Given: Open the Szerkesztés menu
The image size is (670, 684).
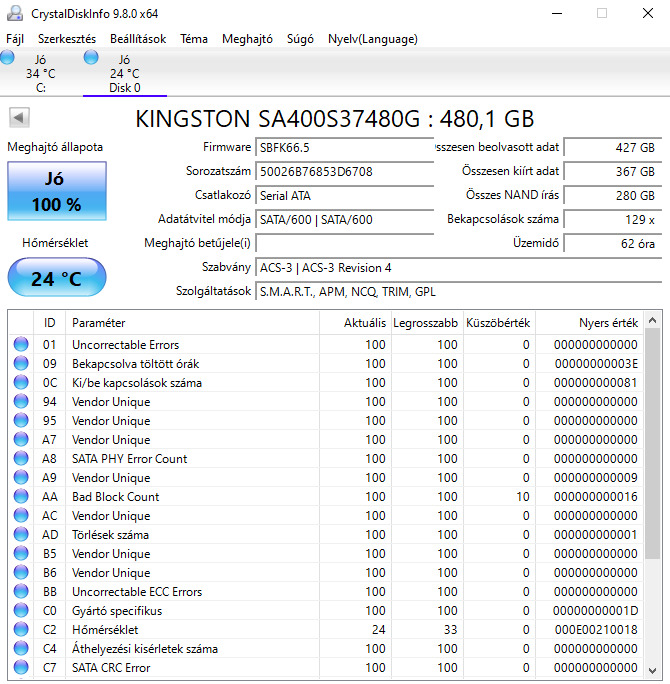Looking at the screenshot, I should click(x=67, y=39).
